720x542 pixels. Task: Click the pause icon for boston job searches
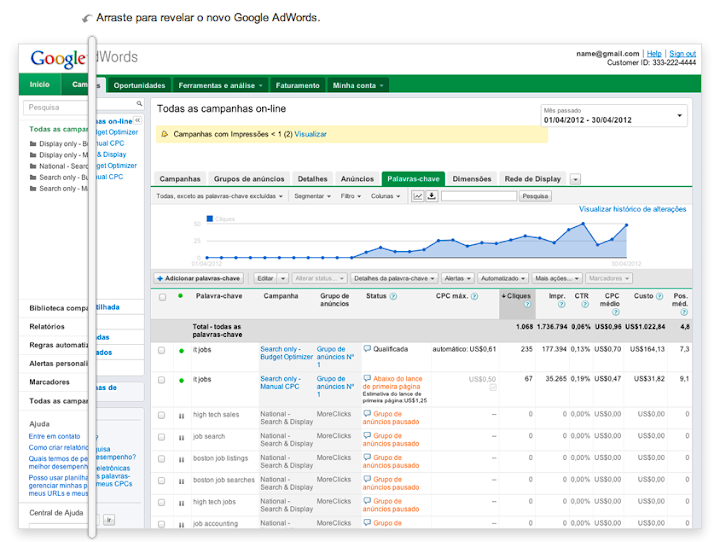181,481
